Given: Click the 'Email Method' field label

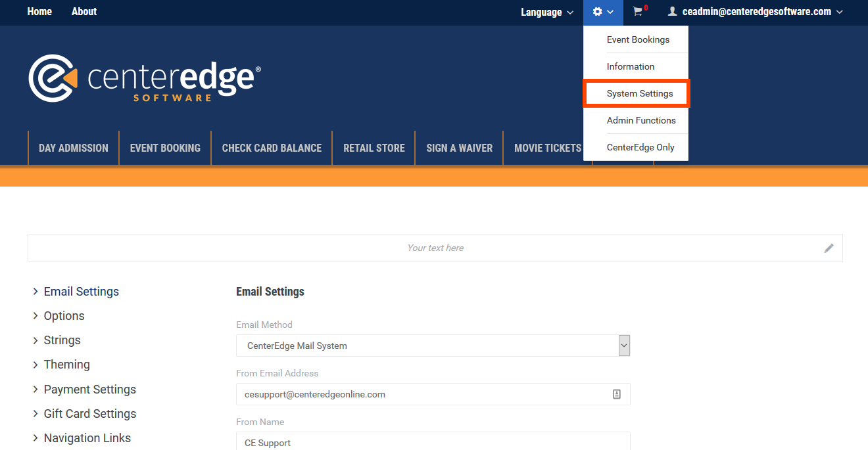Looking at the screenshot, I should [264, 325].
